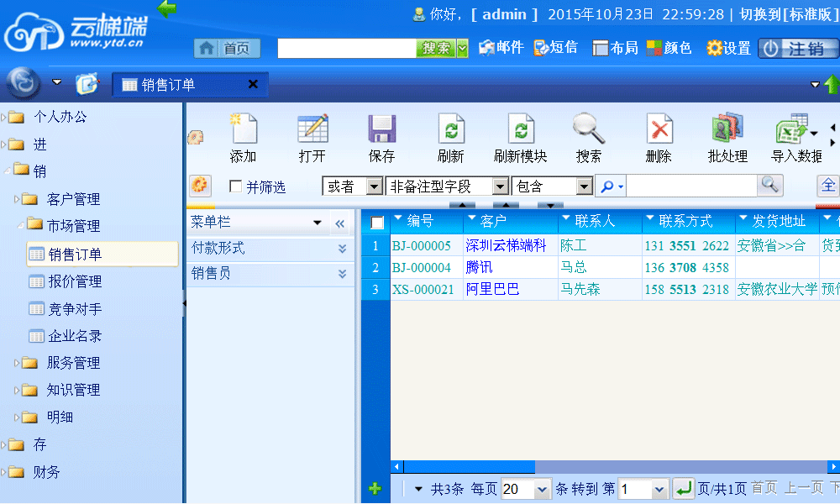The width and height of the screenshot is (840, 504).
Task: Open 邮件 (Mail) from the header
Action: (x=501, y=48)
